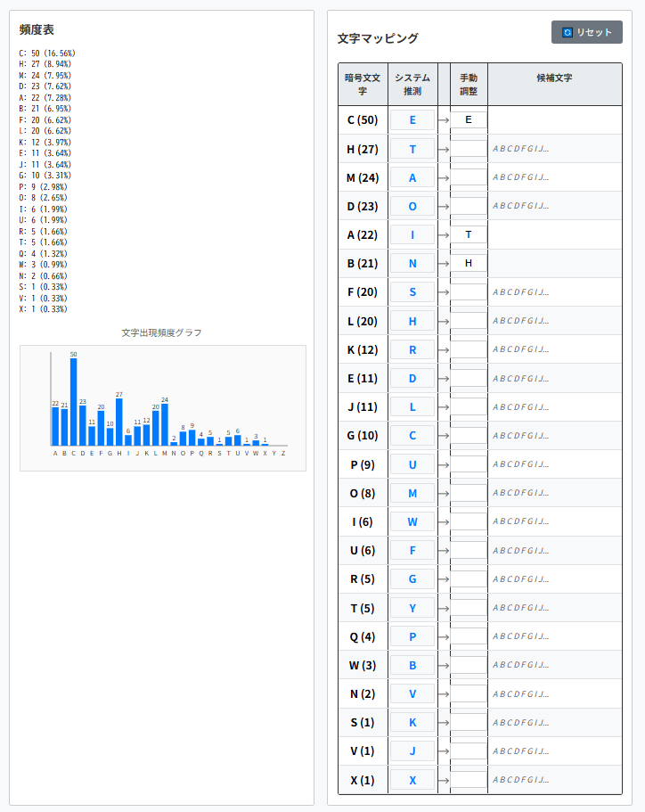Click the リセット button
The image size is (645, 812).
click(586, 32)
